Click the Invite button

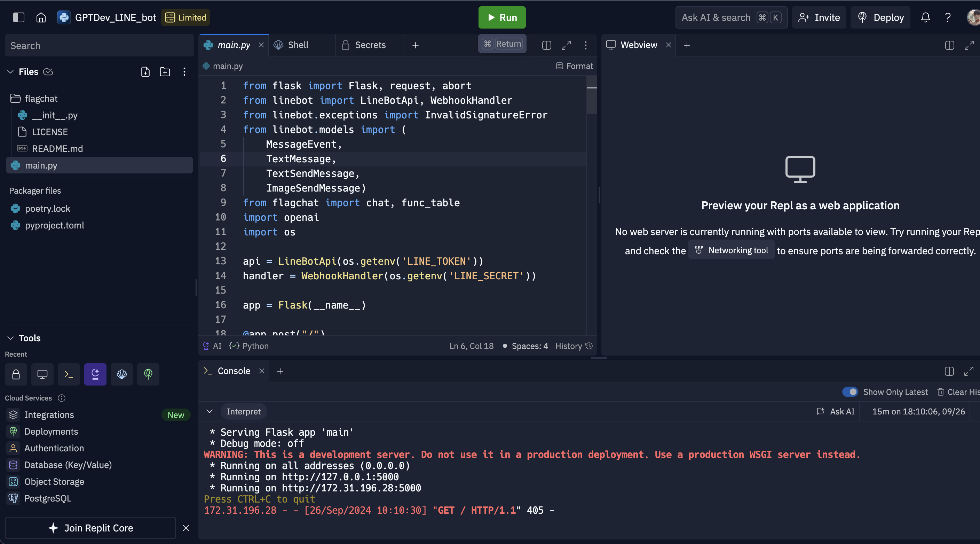(x=819, y=17)
